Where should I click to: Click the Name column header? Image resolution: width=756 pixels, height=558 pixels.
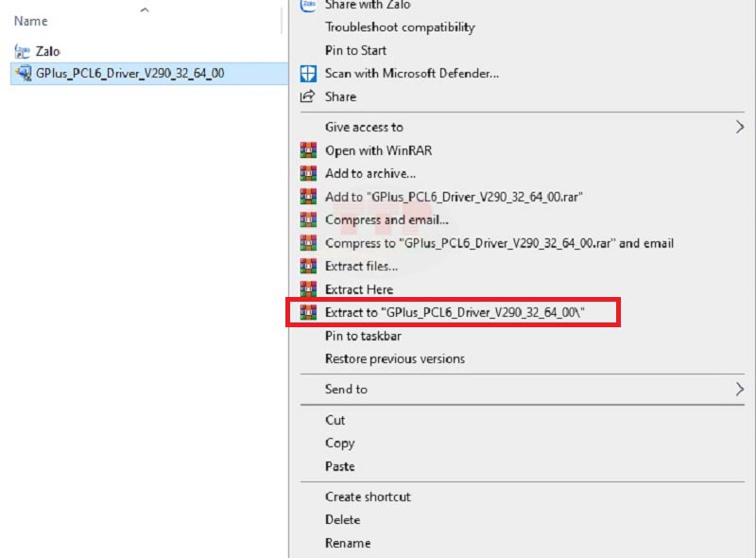(31, 21)
